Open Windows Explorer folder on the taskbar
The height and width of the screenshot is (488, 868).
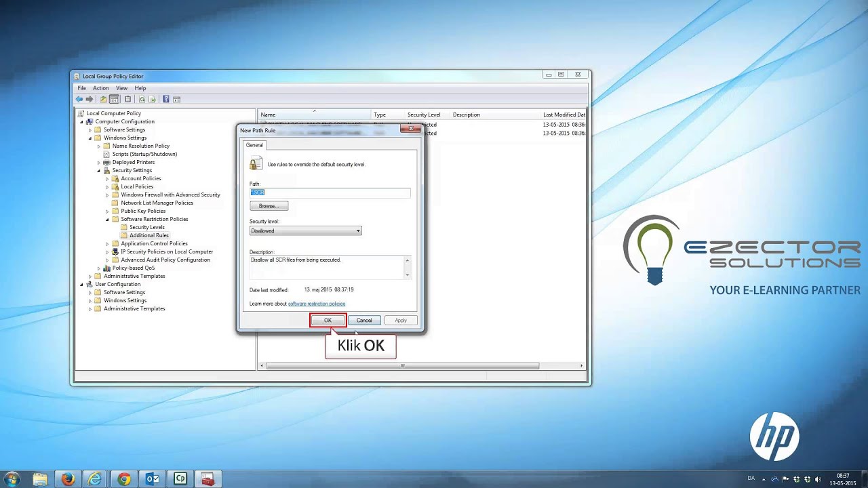(x=40, y=479)
